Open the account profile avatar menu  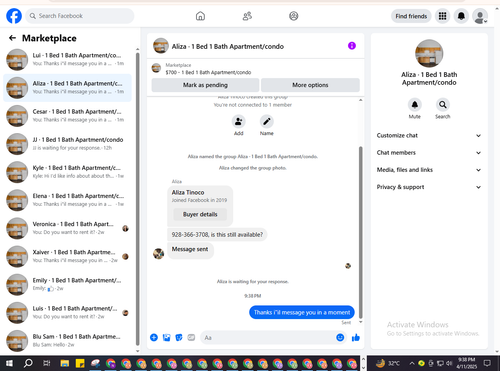480,16
